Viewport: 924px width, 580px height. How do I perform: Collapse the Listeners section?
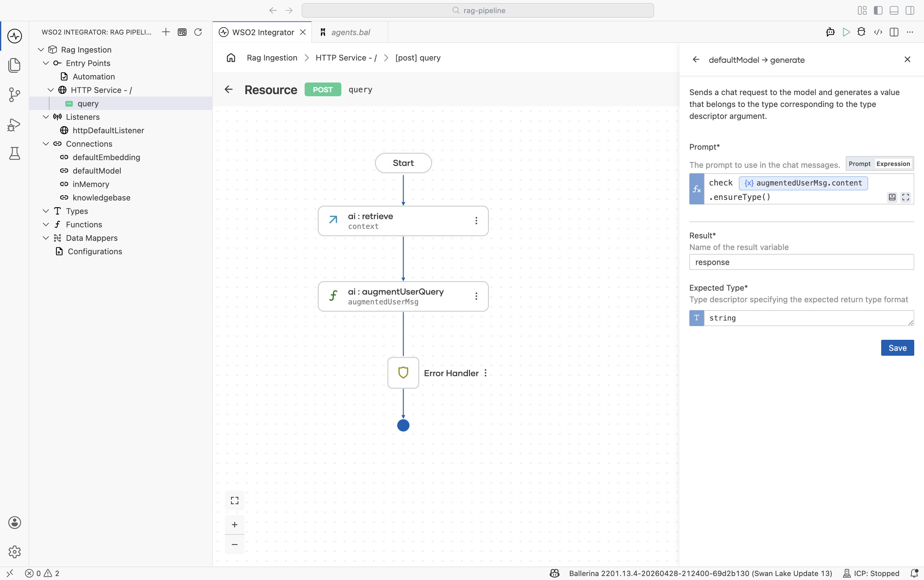(46, 117)
